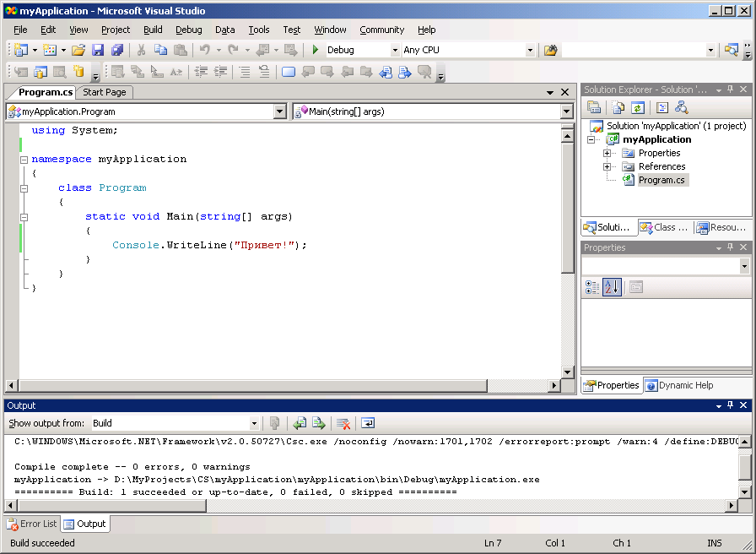Toggle auto-hide pin on Solution Explorer

[x=731, y=90]
